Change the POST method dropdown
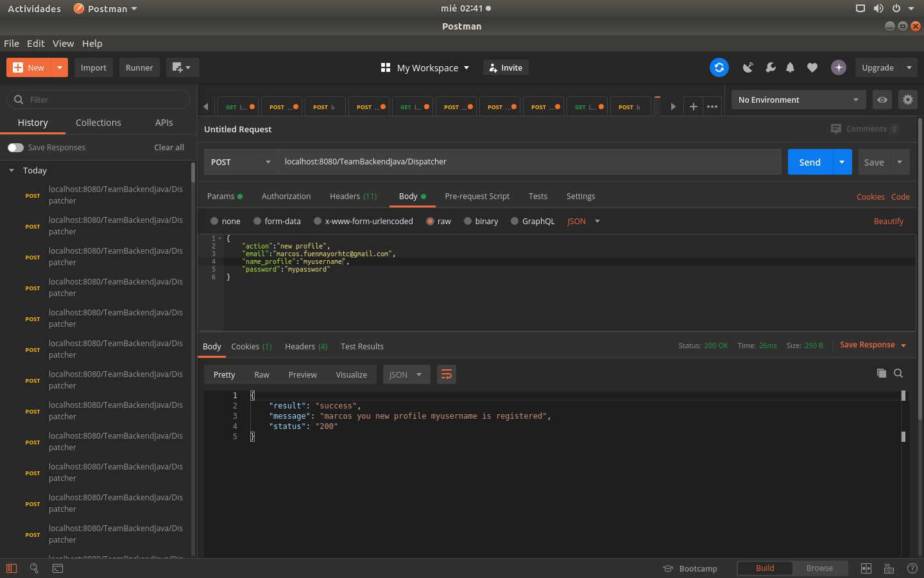This screenshot has width=924, height=578. coord(241,162)
